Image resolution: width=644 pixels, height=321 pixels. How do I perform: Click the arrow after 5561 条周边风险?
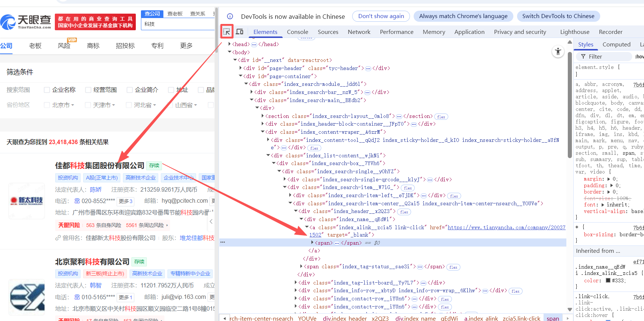167,225
